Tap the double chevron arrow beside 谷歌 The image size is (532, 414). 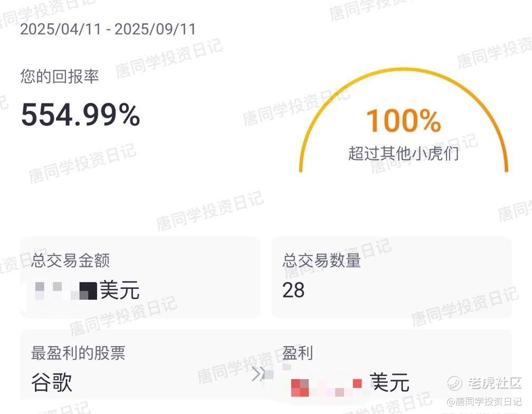258,374
